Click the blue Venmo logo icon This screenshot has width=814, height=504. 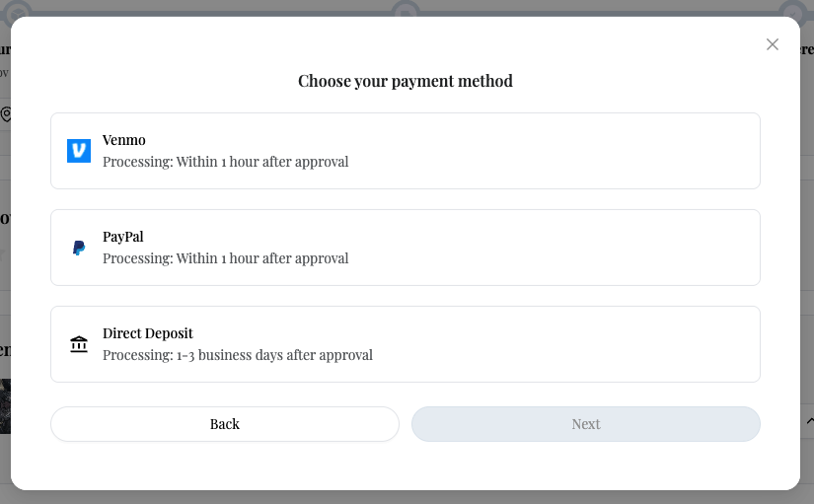[79, 151]
